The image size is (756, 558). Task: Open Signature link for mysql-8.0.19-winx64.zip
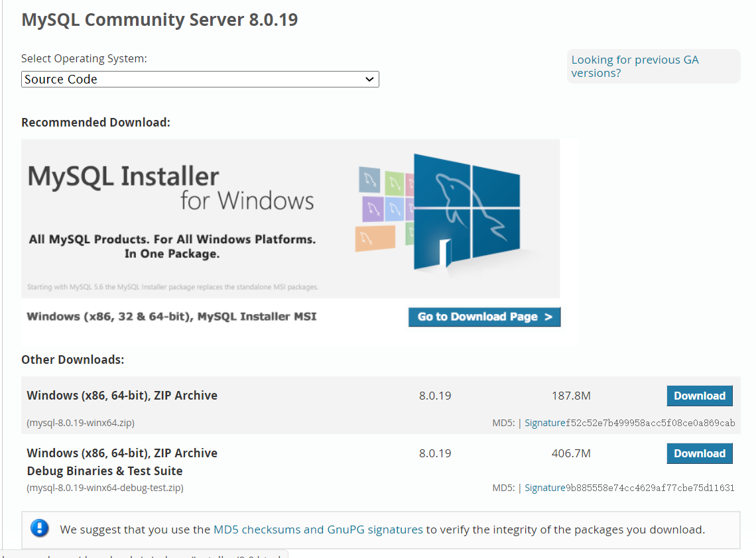545,423
